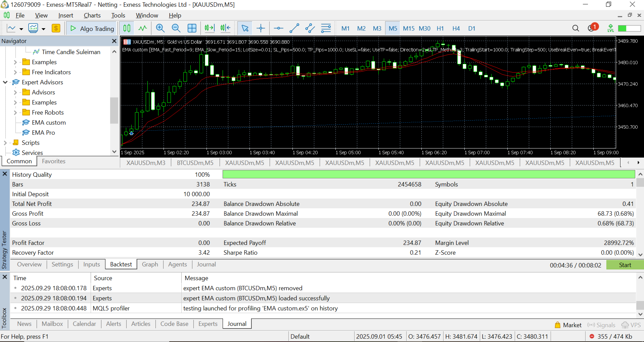Select the Crosshair tool
The height and width of the screenshot is (342, 644).
pos(261,28)
